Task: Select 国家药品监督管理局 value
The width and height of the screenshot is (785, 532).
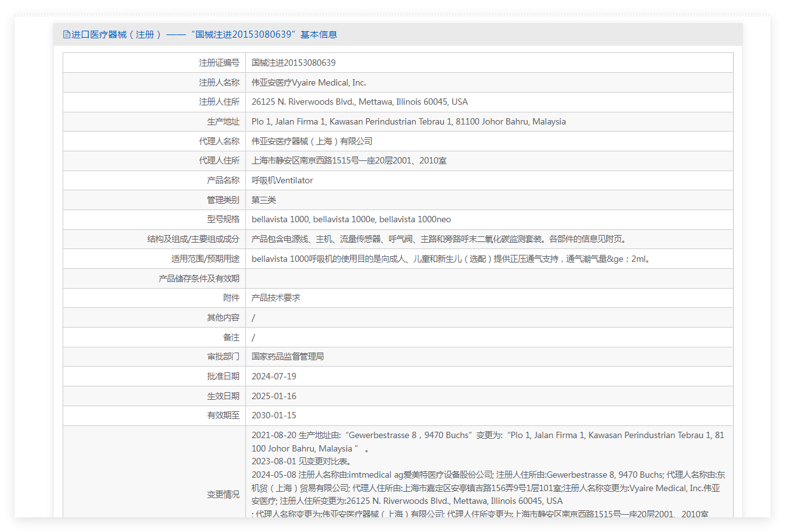Action: point(288,357)
